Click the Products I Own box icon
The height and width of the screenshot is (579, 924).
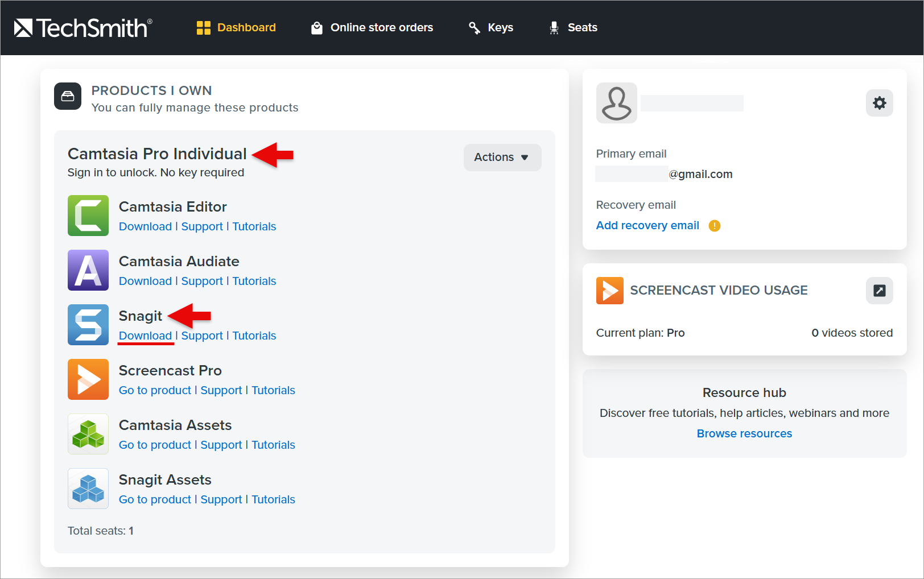68,96
